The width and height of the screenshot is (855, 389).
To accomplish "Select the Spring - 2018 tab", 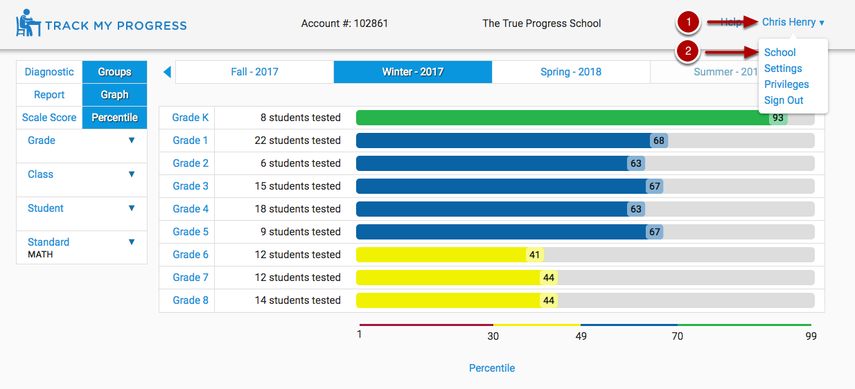I will (x=571, y=72).
